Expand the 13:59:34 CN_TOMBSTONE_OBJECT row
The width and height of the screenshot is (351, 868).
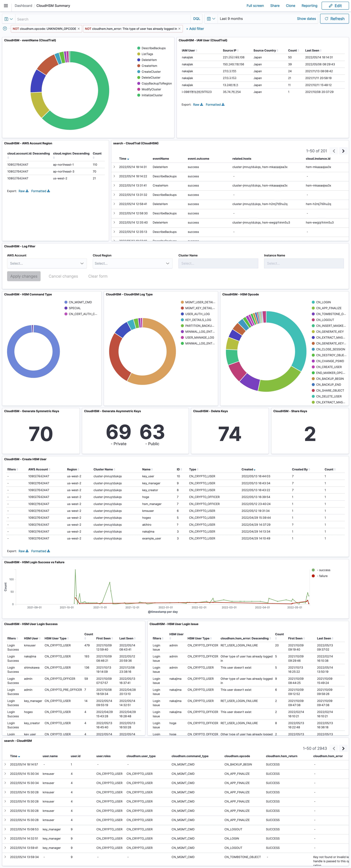(5, 857)
